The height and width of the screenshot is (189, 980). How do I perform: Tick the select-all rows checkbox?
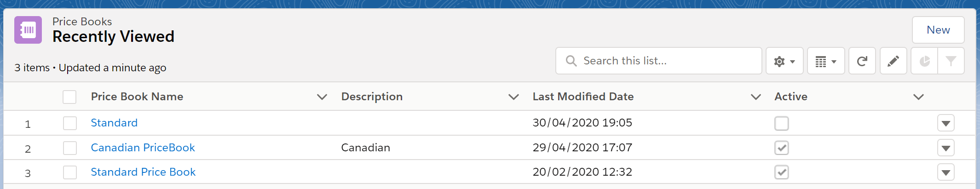(69, 97)
